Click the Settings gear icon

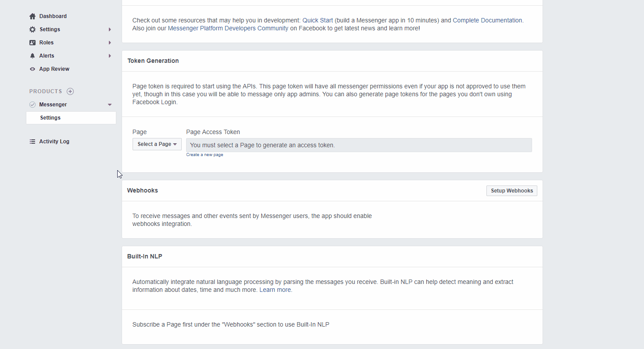[32, 29]
